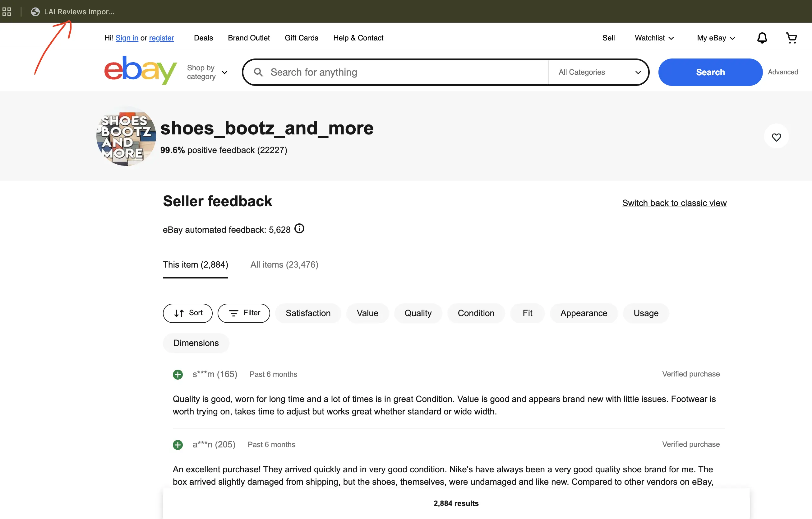812x519 pixels.
Task: Toggle the Quality filter chip
Action: [418, 313]
